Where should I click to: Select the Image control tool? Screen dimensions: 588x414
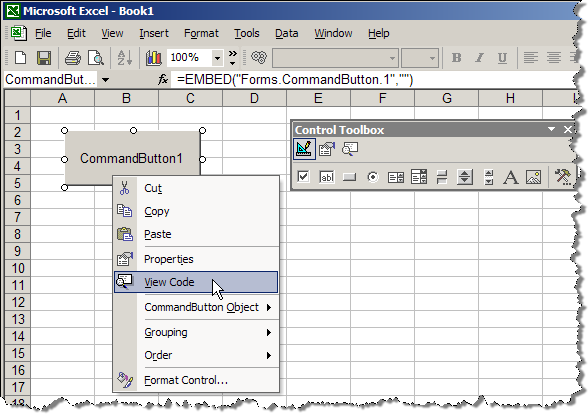click(534, 177)
